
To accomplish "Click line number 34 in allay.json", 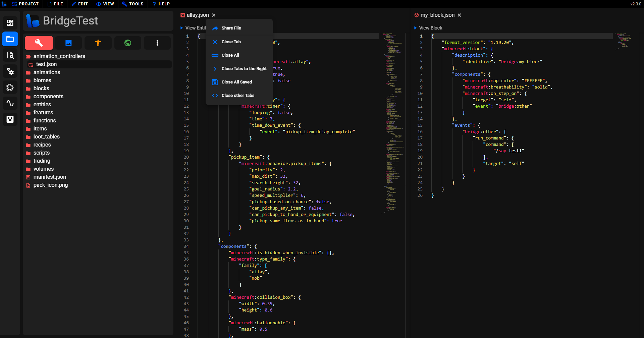I will point(186,246).
